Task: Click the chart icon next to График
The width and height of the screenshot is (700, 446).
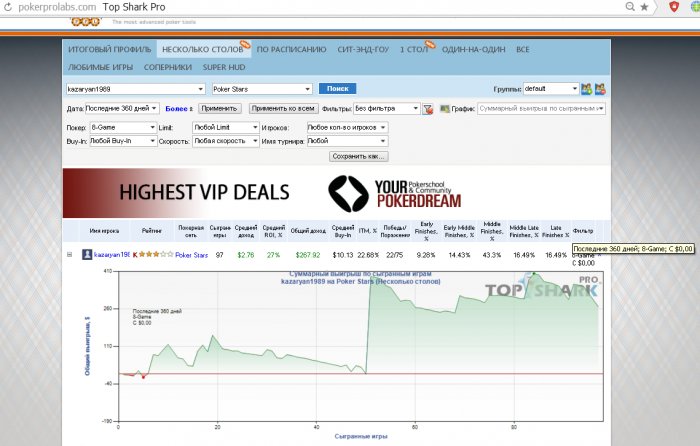Action: 445,108
